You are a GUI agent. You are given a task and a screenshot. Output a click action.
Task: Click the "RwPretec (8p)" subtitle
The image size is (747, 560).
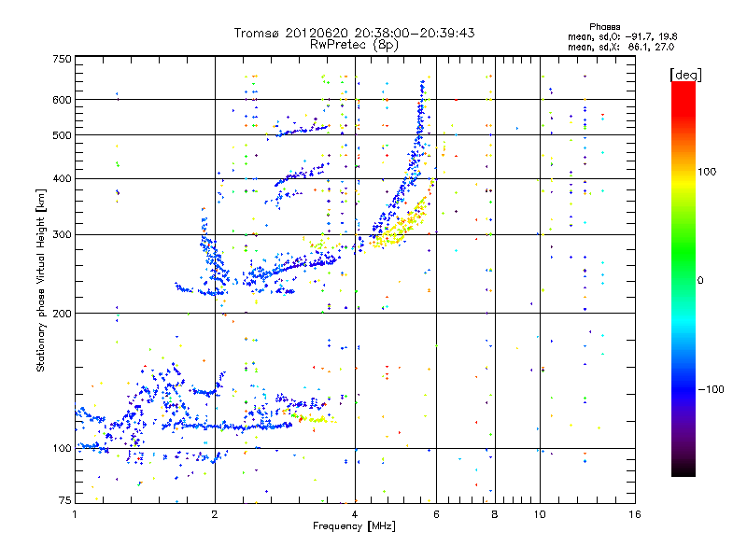[354, 45]
